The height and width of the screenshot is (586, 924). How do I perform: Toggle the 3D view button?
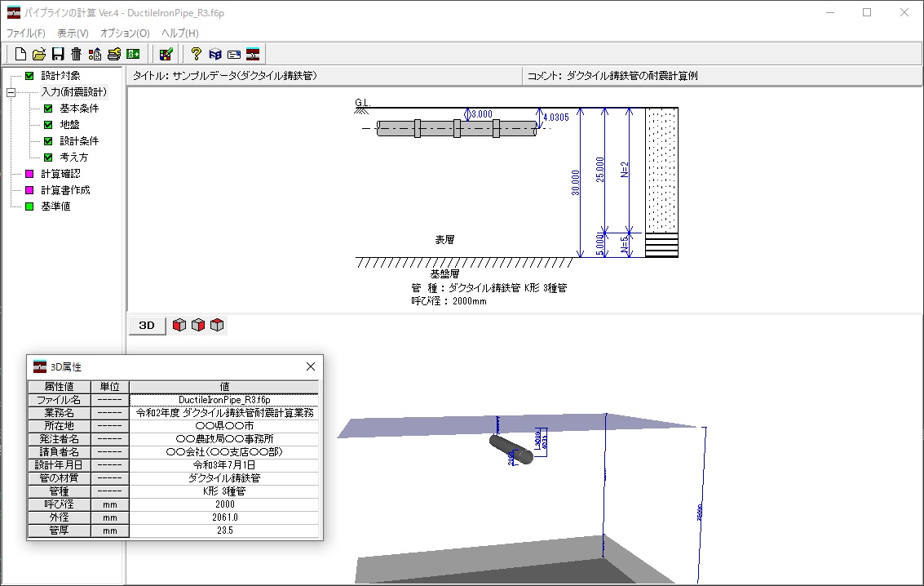147,326
